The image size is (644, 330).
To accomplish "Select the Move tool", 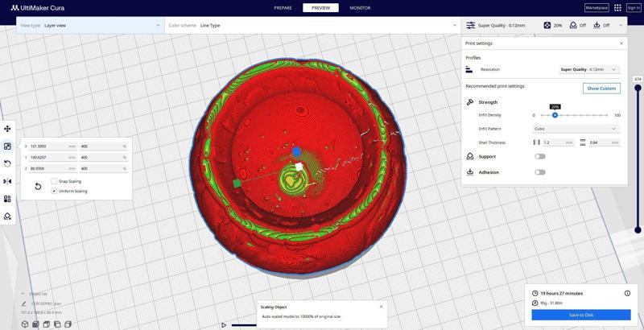I will click(x=7, y=129).
